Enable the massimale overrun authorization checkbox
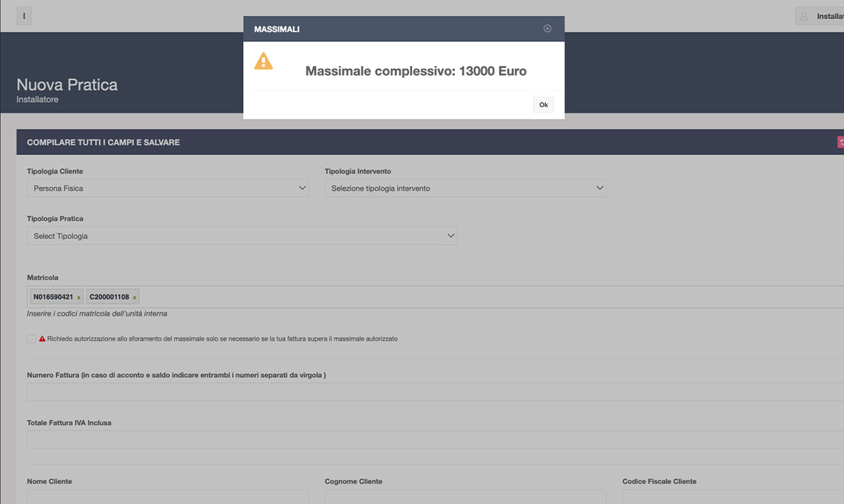Screen dimensions: 844x504 click(x=31, y=339)
